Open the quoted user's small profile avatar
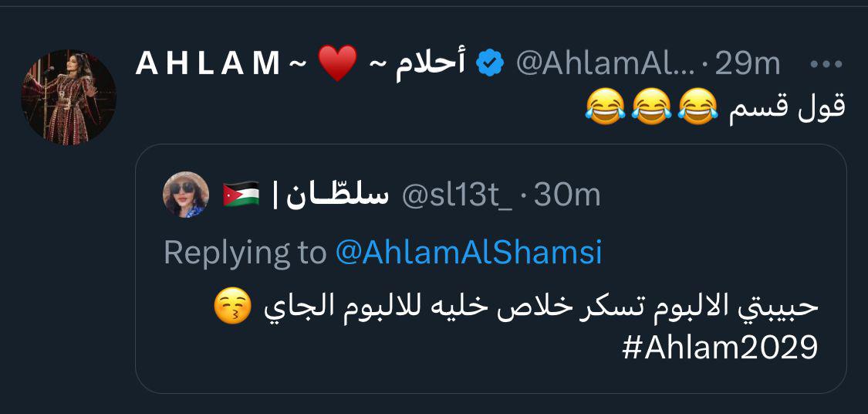868x414 pixels. [x=186, y=195]
